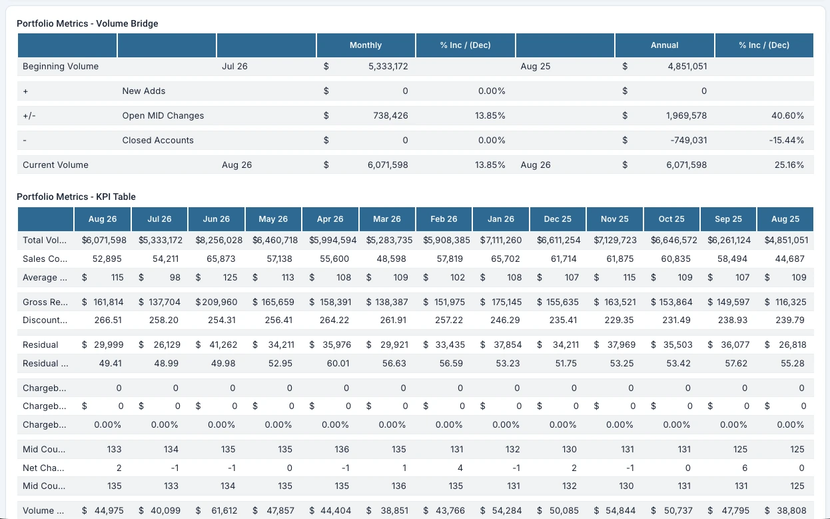Viewport: 830px width, 519px height.
Task: Click the Jun 26 gross revenue $209,960
Action: [x=216, y=302]
